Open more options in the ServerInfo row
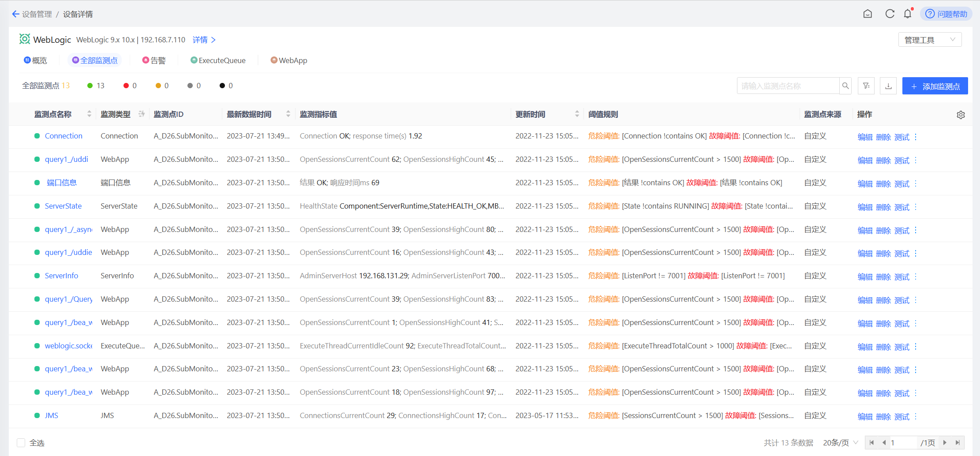The height and width of the screenshot is (456, 980). coord(916,277)
